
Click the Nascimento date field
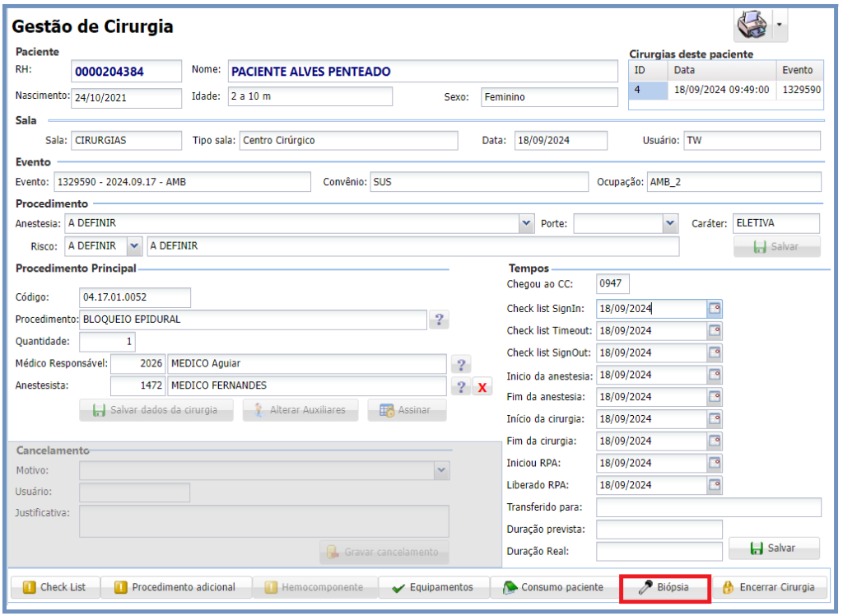[x=126, y=98]
